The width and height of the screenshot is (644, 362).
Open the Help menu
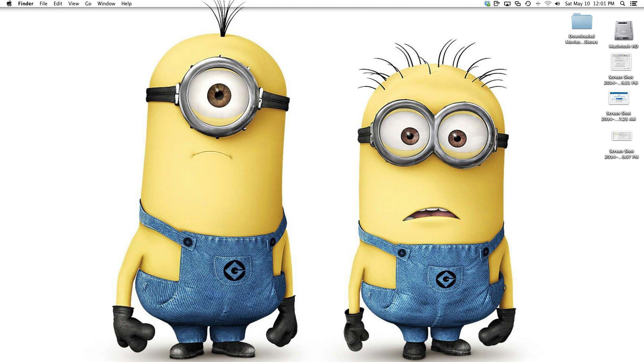point(126,4)
